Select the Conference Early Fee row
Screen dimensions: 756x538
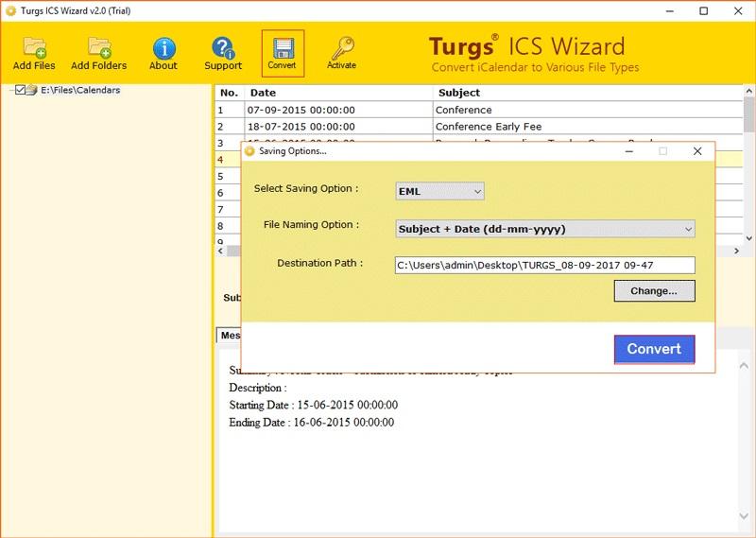pos(480,127)
